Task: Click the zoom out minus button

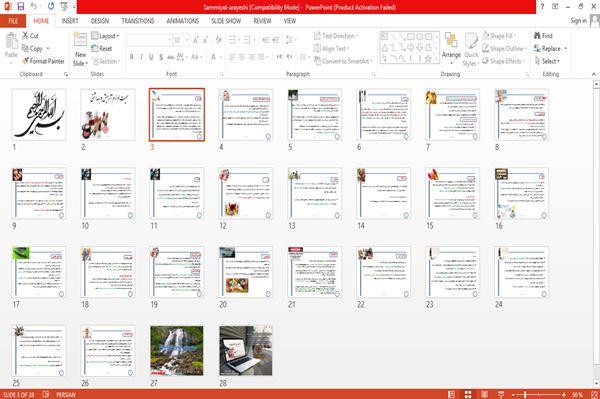Action: 514,394
